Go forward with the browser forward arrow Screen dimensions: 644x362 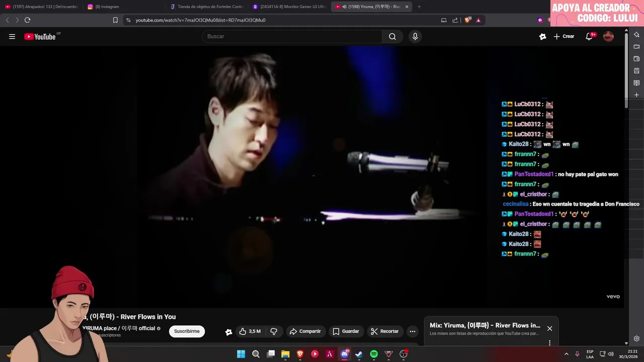17,20
